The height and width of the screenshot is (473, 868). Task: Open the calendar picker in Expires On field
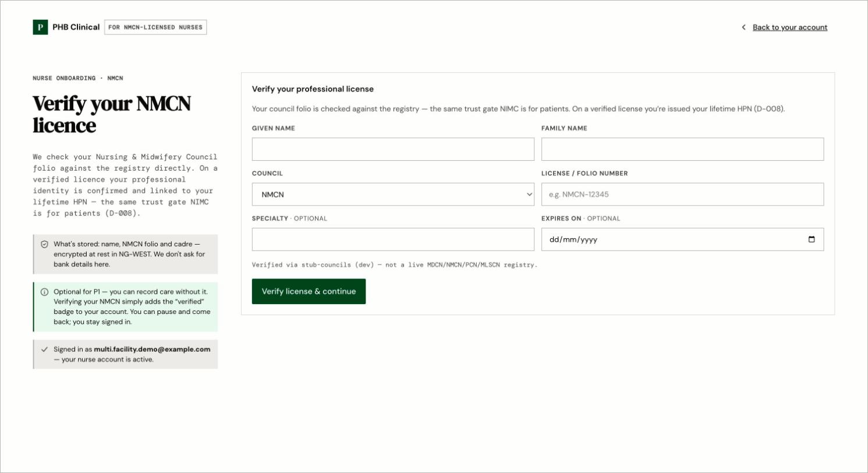(x=812, y=239)
